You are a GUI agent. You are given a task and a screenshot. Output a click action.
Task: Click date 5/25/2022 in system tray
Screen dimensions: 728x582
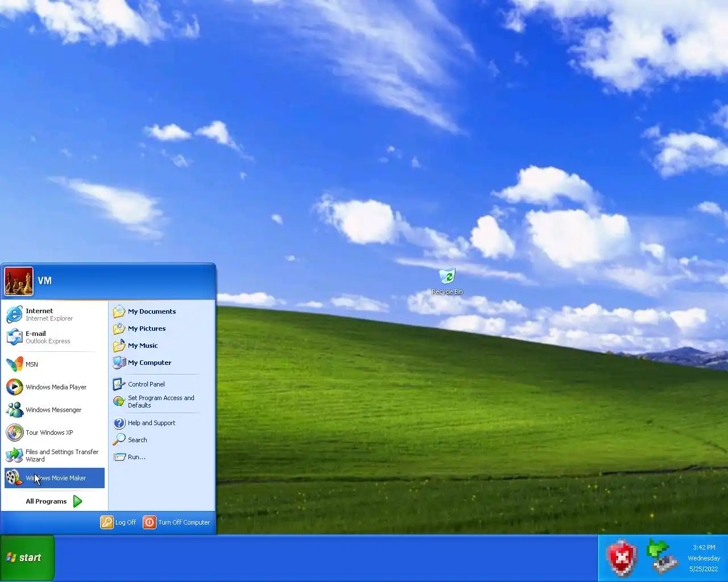point(704,569)
